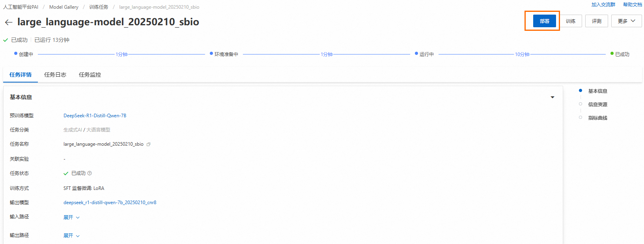Jump to 指标曲线 in the side anchor

click(597, 118)
